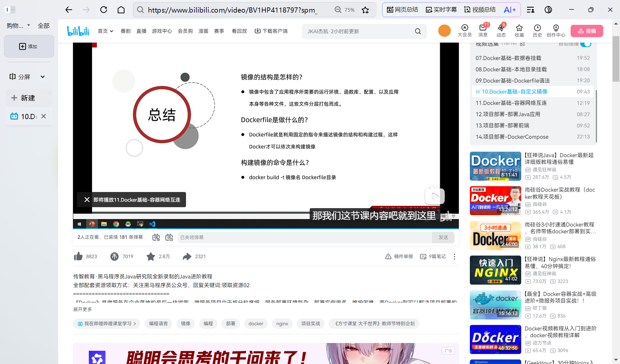
Task: Click the 视频总结 AI extension icon
Action: (x=480, y=9)
